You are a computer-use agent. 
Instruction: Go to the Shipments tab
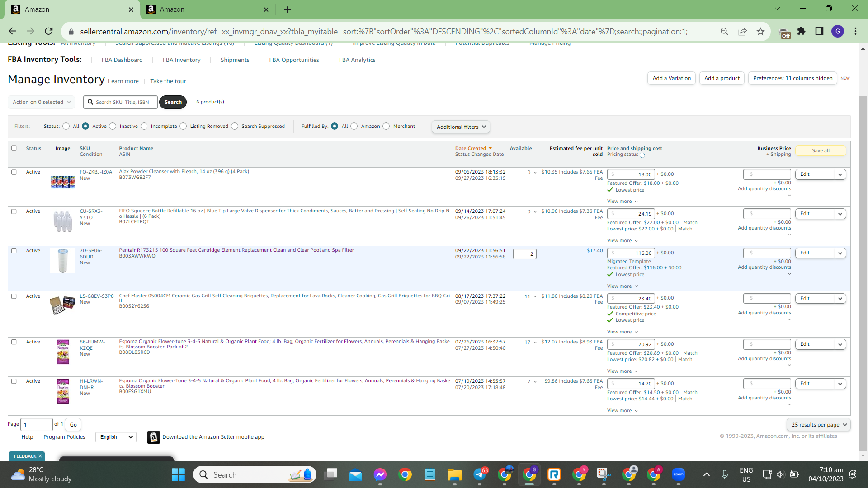(235, 60)
